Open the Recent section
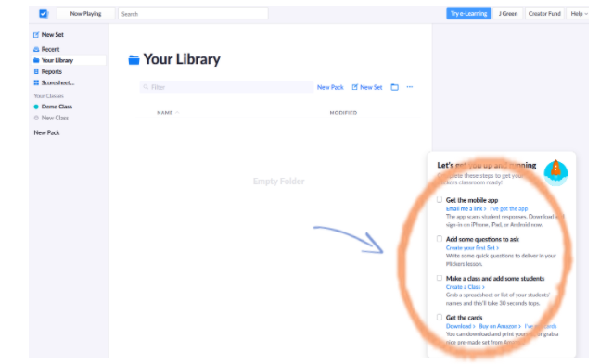 50,49
